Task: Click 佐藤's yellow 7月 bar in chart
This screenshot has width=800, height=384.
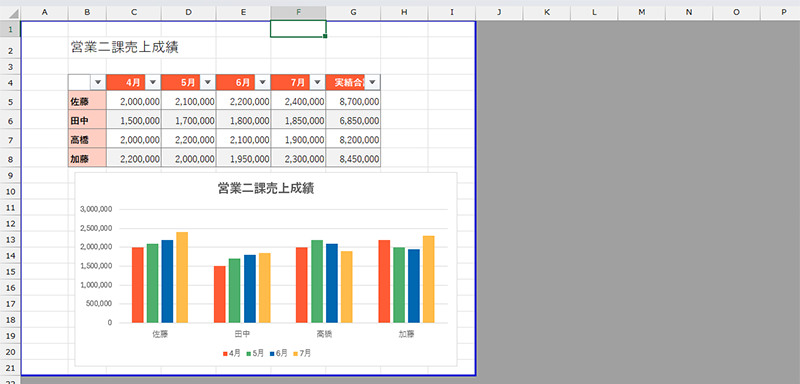Action: (182, 277)
